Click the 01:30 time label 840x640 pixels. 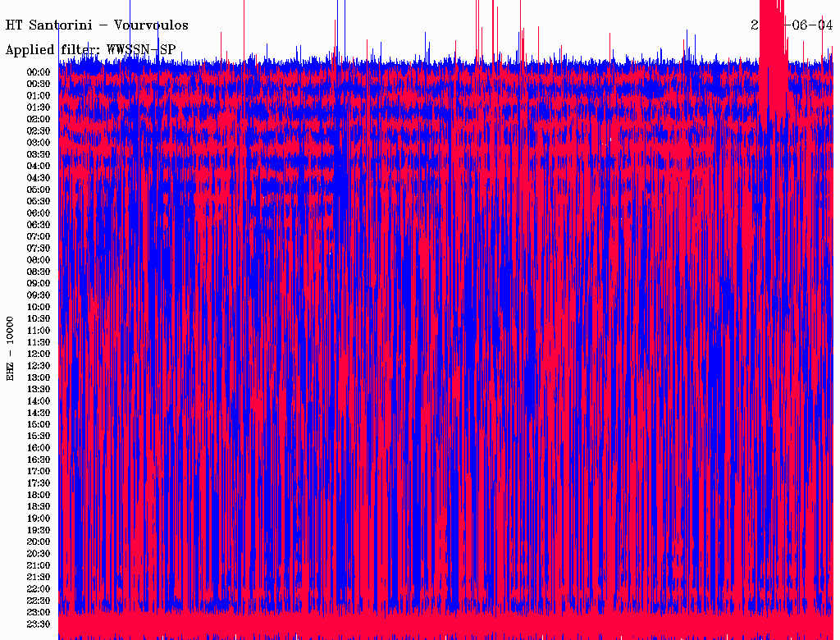pos(39,107)
